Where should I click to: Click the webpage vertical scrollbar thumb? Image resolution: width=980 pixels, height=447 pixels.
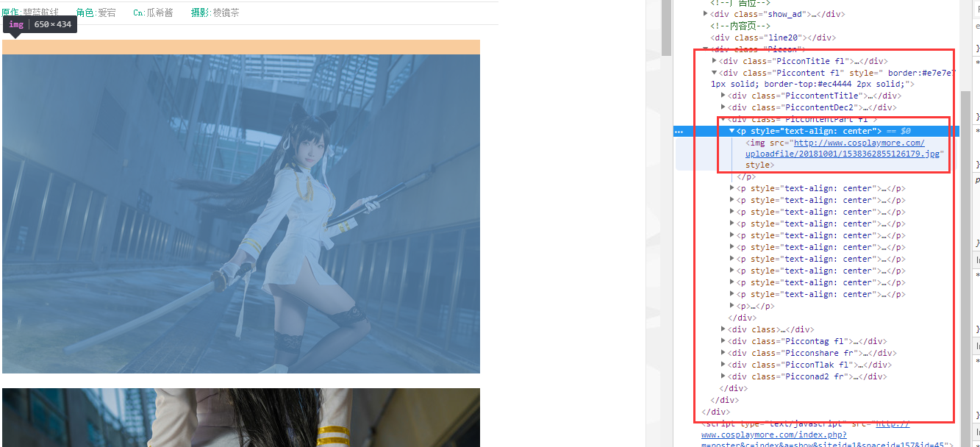point(667,27)
